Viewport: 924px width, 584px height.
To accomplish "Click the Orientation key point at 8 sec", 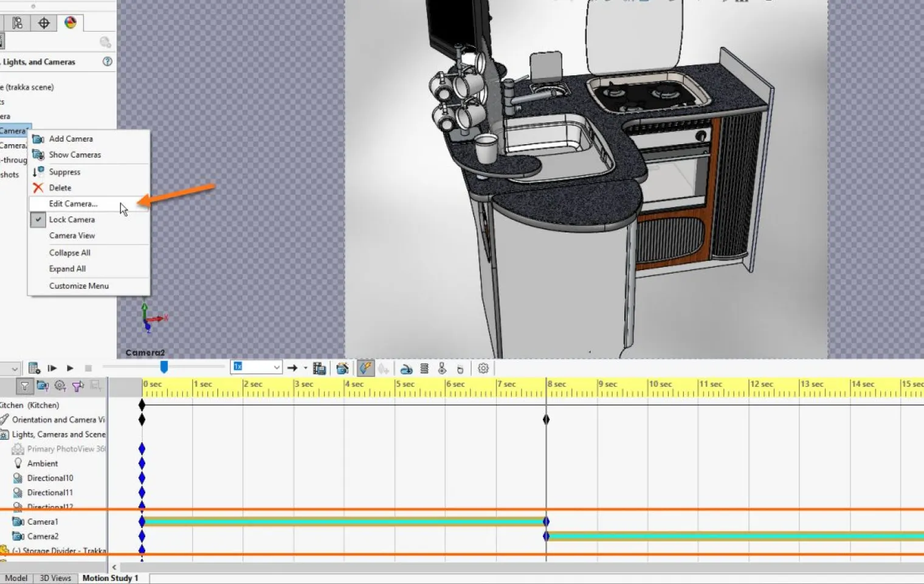I will click(546, 419).
